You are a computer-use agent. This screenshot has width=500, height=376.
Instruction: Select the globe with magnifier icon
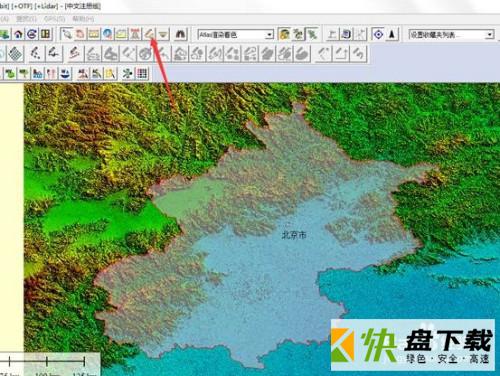click(107, 34)
